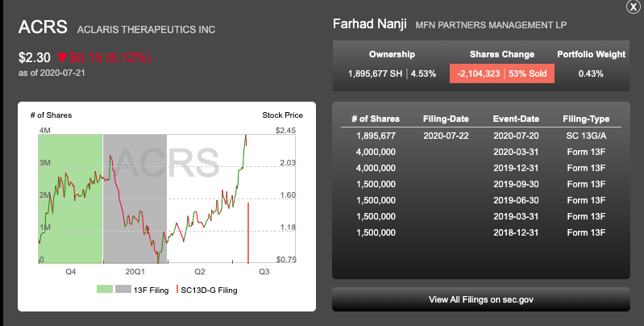Viewport: 644px width, 326px height.
Task: Click the '# of Shares' table column header
Action: point(376,119)
